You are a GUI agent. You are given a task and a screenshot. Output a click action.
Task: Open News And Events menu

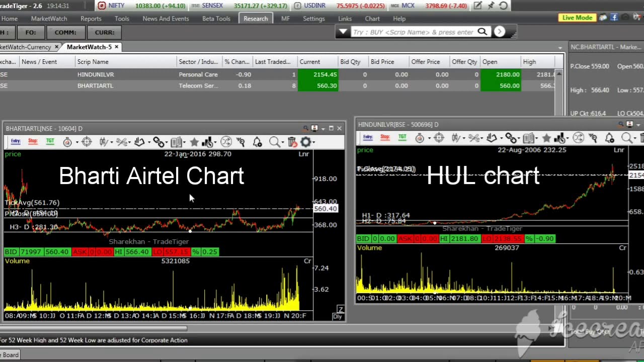(166, 19)
